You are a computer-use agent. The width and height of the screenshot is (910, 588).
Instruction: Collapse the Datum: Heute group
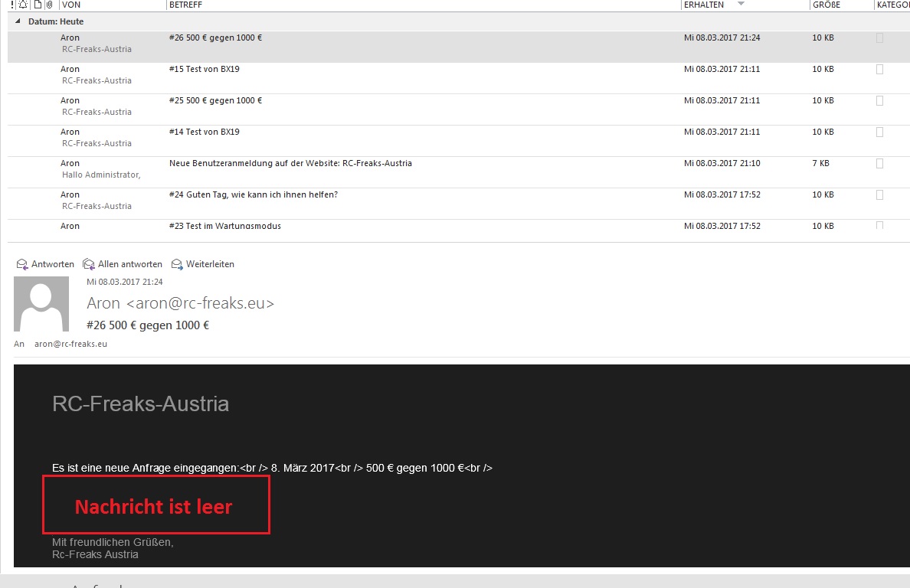coord(18,21)
